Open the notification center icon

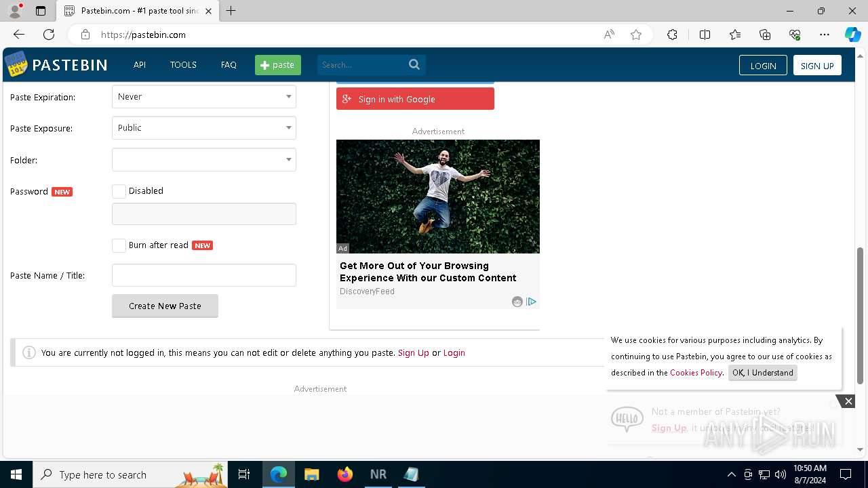[x=846, y=474]
